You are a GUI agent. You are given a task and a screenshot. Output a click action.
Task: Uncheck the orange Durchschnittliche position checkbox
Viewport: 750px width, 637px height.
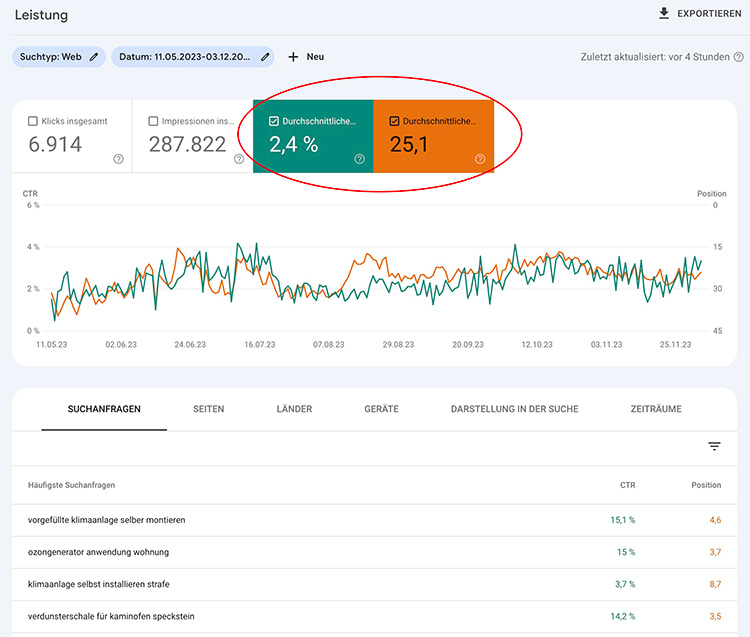point(394,121)
